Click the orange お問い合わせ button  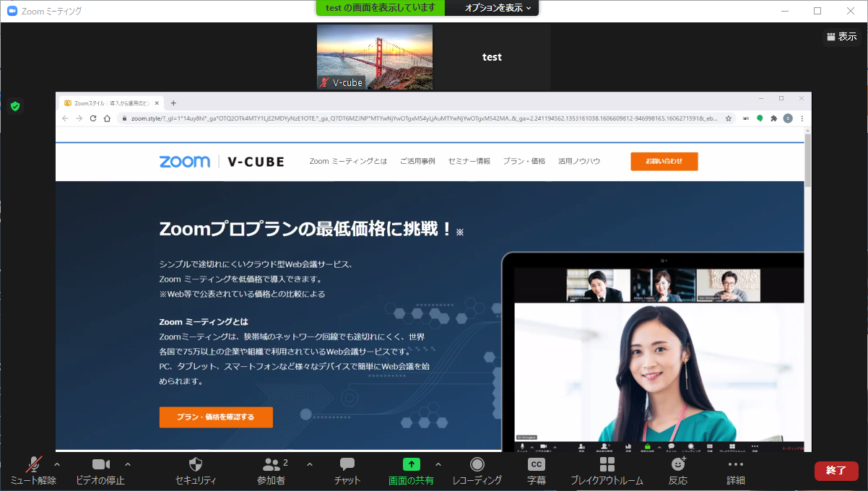664,161
